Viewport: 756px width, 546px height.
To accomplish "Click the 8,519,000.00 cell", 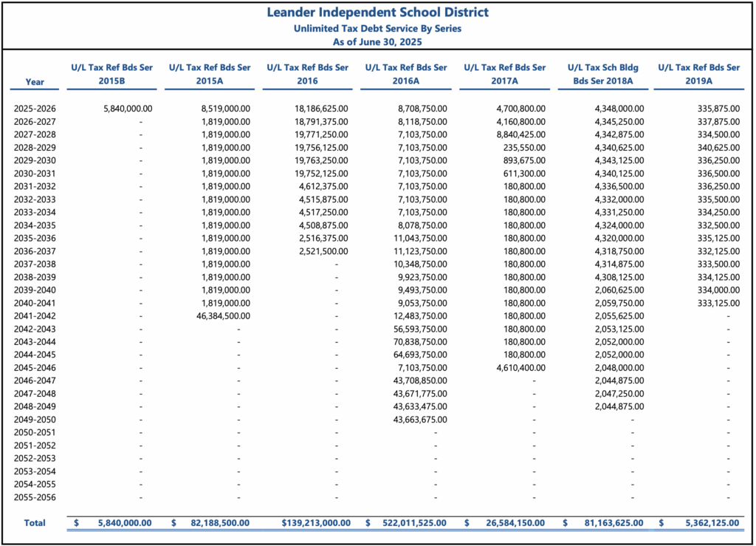I will (226, 109).
